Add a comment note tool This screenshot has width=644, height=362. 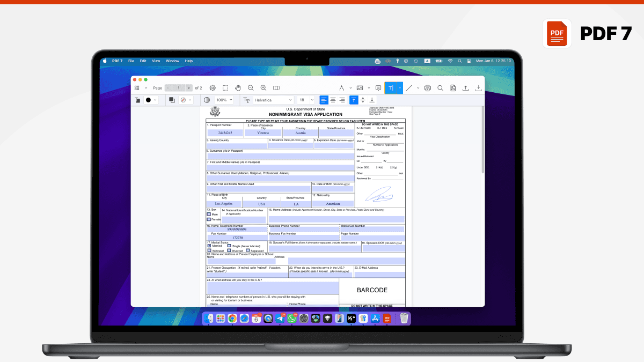coord(378,88)
